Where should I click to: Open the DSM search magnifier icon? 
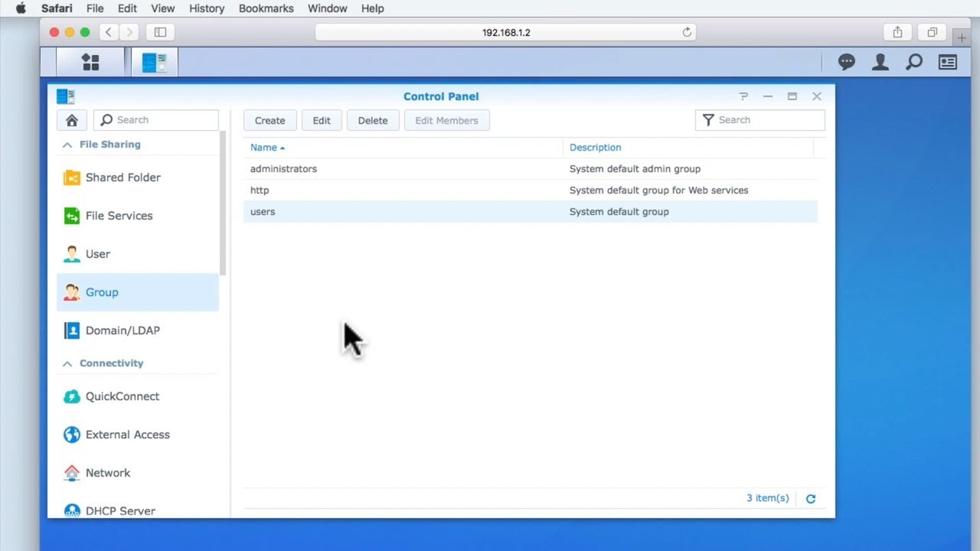pos(914,62)
